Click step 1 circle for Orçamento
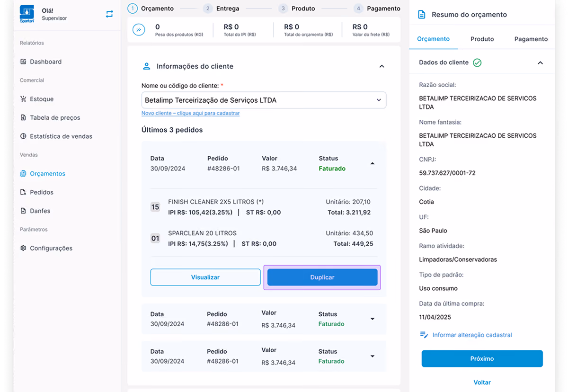 (133, 8)
